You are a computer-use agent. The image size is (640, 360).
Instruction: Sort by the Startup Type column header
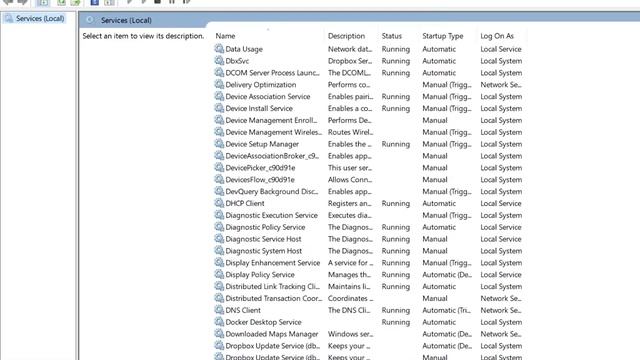pos(443,36)
